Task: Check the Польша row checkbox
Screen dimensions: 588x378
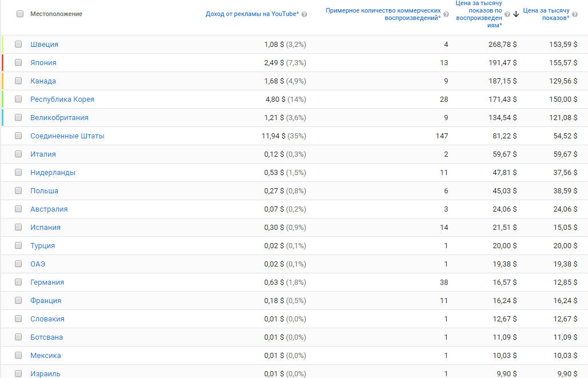Action: click(18, 190)
